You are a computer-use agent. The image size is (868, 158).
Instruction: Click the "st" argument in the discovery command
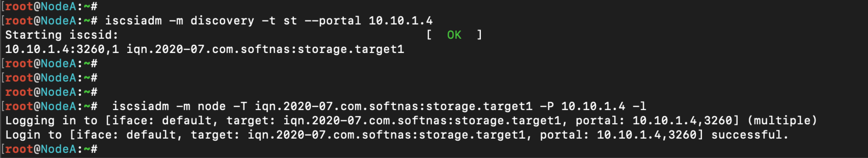[x=290, y=21]
